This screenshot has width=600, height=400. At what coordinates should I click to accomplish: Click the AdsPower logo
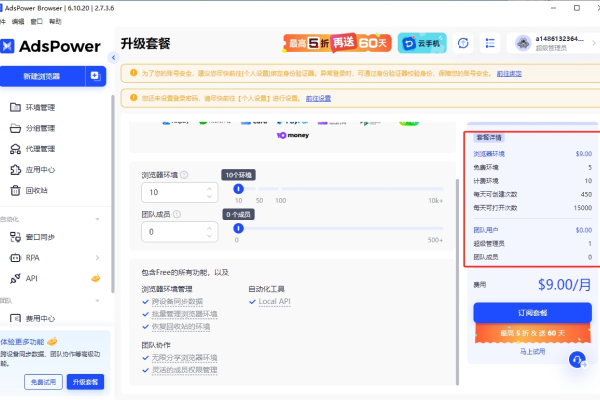tap(50, 46)
